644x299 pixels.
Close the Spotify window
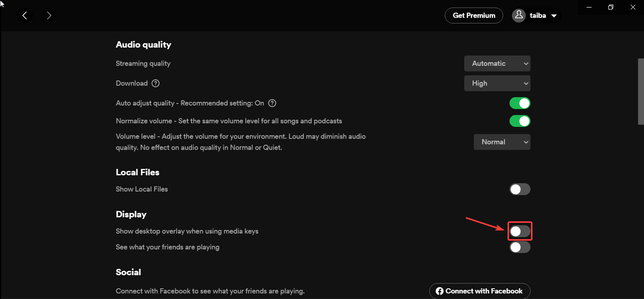click(x=633, y=7)
